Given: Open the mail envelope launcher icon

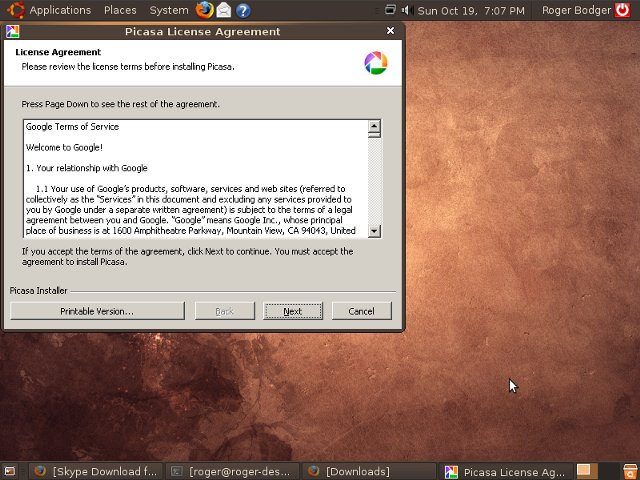Looking at the screenshot, I should pyautogui.click(x=224, y=10).
